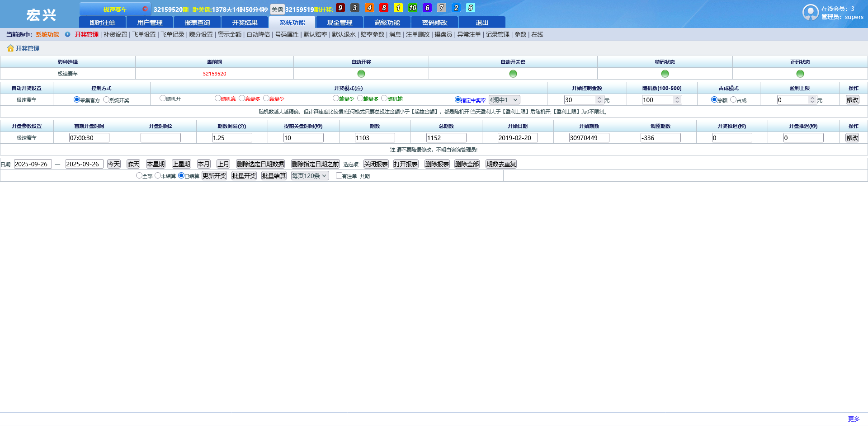The image size is (868, 428).
Task: Choose the 输最少 draw mode
Action: tap(335, 98)
